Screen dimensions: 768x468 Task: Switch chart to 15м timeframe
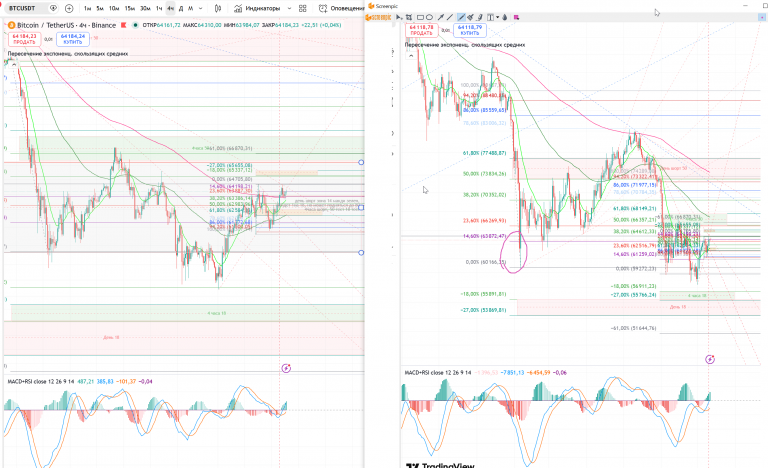[x=130, y=8]
